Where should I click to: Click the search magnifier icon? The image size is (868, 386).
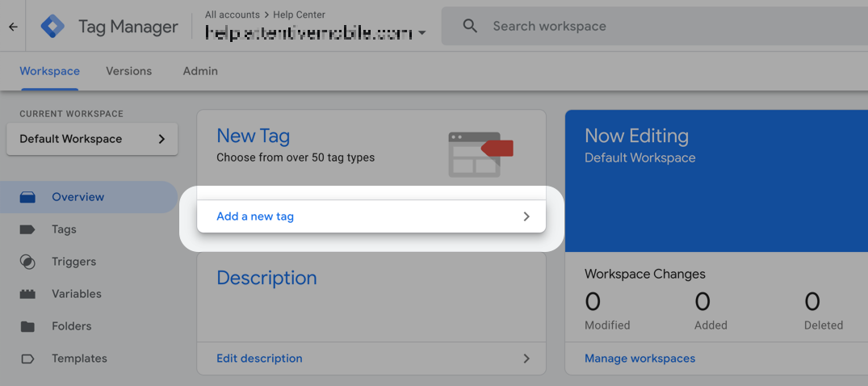click(470, 26)
